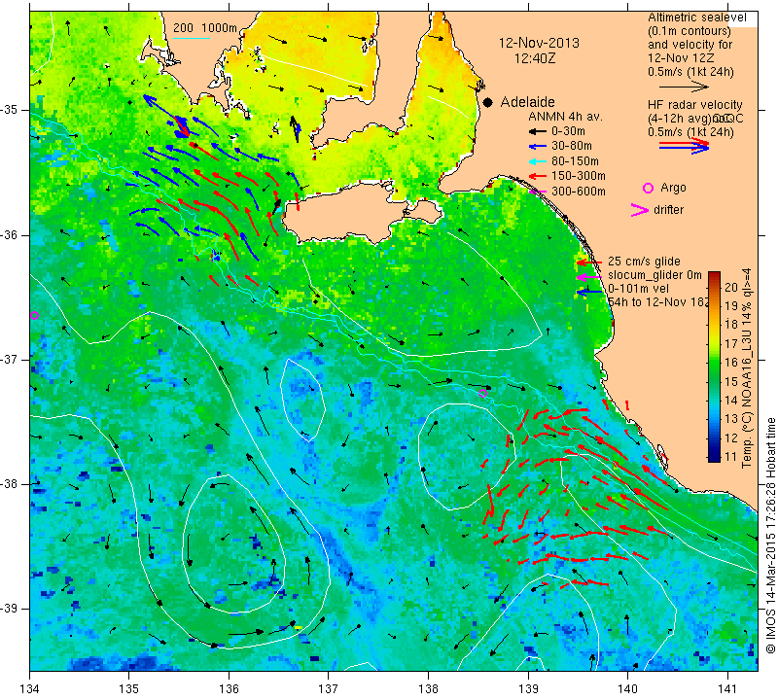Click the cyan 200 1000m isobath legend line
Screen dimensions: 778x700
[191, 38]
